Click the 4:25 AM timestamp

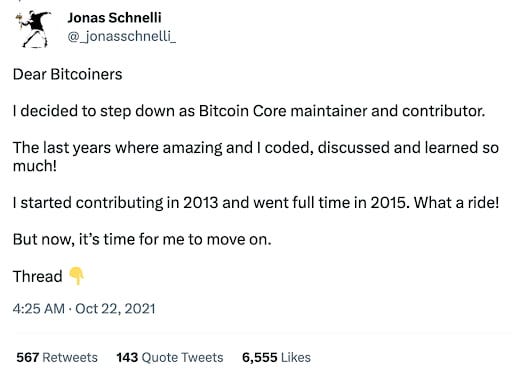click(39, 309)
